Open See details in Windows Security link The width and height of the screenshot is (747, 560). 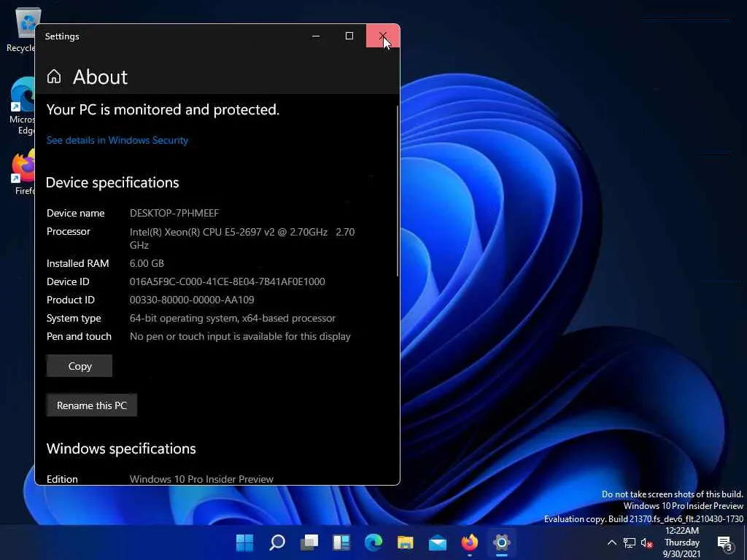[x=117, y=140]
